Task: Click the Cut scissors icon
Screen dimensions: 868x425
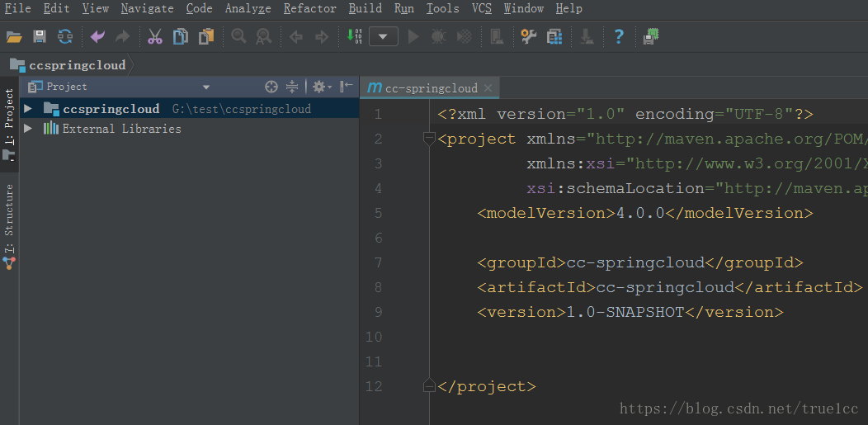Action: click(x=154, y=37)
